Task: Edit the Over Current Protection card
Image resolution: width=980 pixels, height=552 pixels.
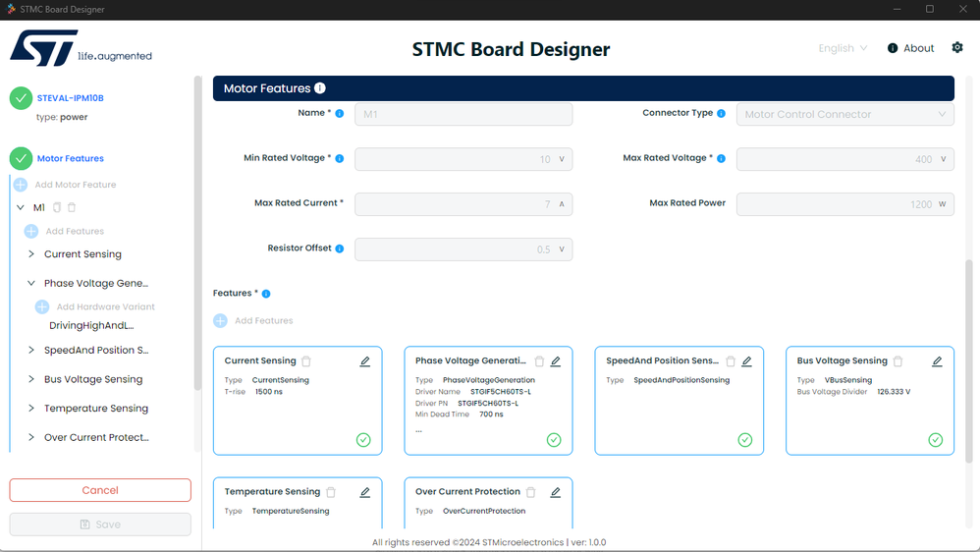Action: coord(556,493)
